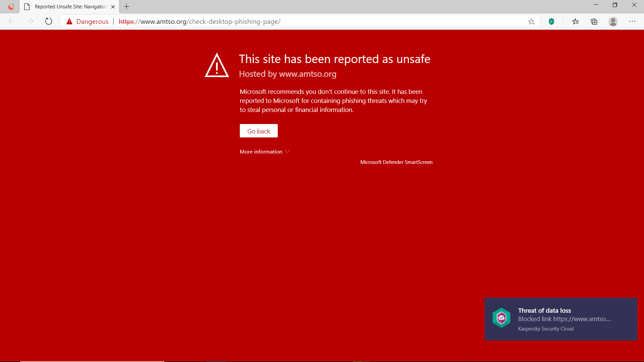Click the red Dangerous warning triangle

[69, 21]
